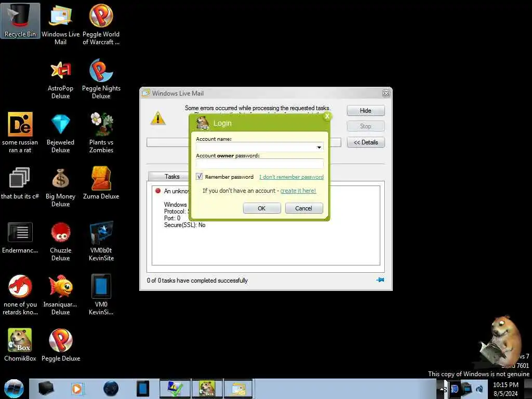
Task: Select the VM0 KevinSi... desktop icon
Action: coord(101,295)
